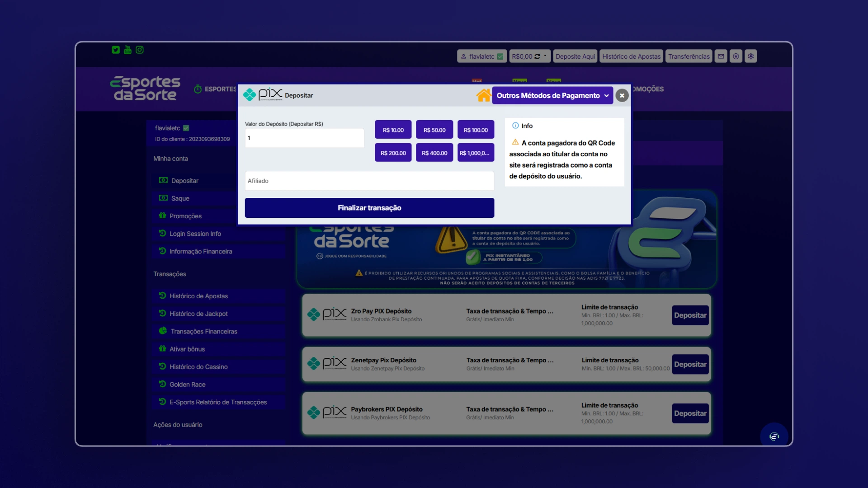The width and height of the screenshot is (868, 488).
Task: Focus the Valor do Depósito field
Action: point(304,138)
